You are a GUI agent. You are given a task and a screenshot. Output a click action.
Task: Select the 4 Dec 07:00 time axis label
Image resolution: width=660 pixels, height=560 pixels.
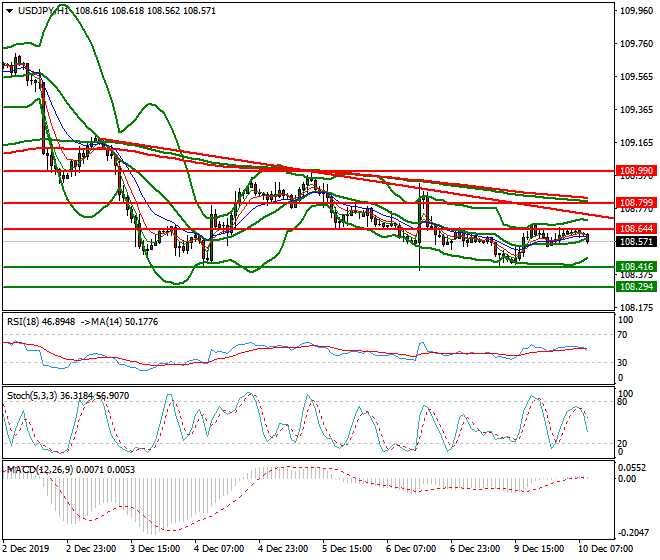pyautogui.click(x=219, y=549)
